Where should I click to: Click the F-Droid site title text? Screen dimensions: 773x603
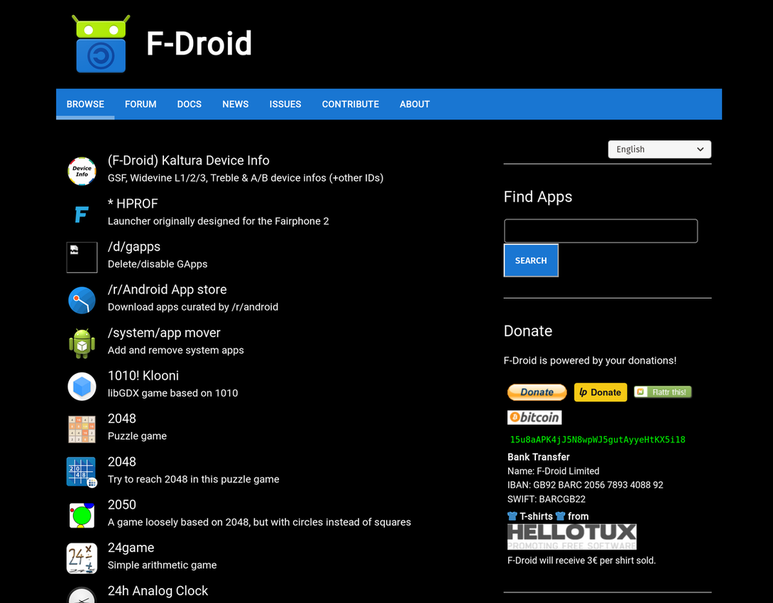tap(199, 43)
